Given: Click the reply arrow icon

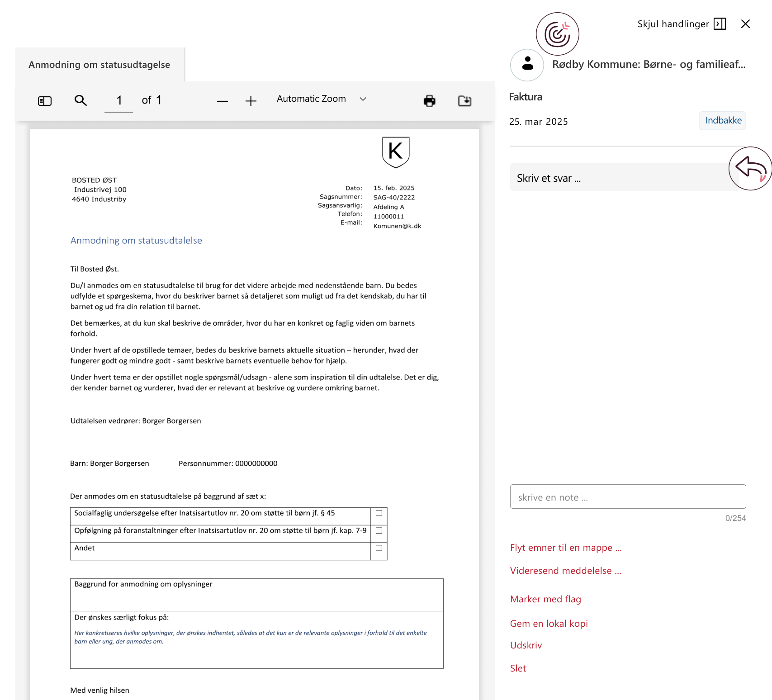Looking at the screenshot, I should [750, 168].
